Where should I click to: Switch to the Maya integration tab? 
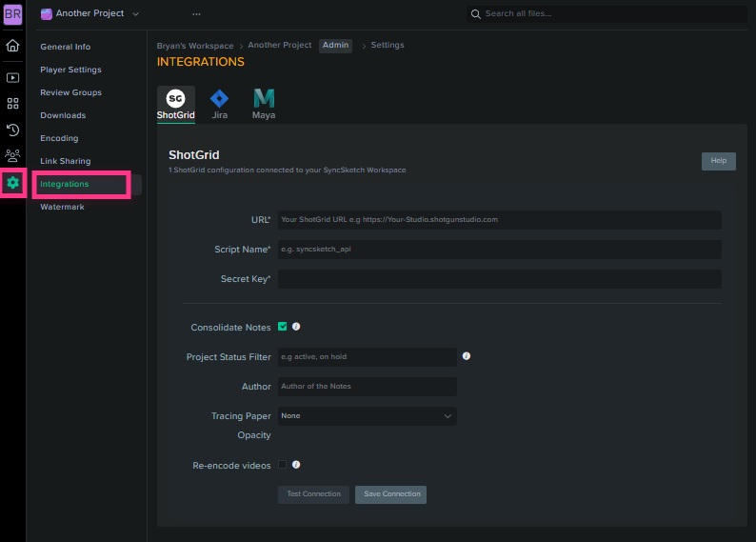tap(264, 104)
